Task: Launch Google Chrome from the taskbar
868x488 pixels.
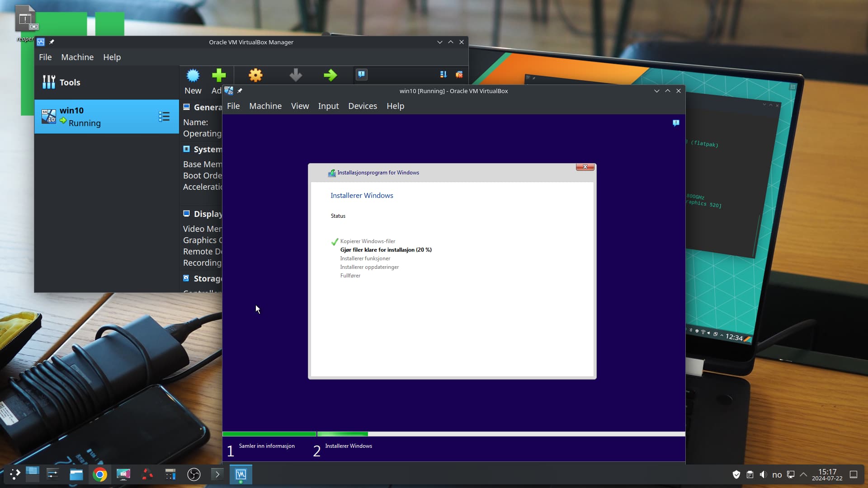Action: [x=100, y=474]
